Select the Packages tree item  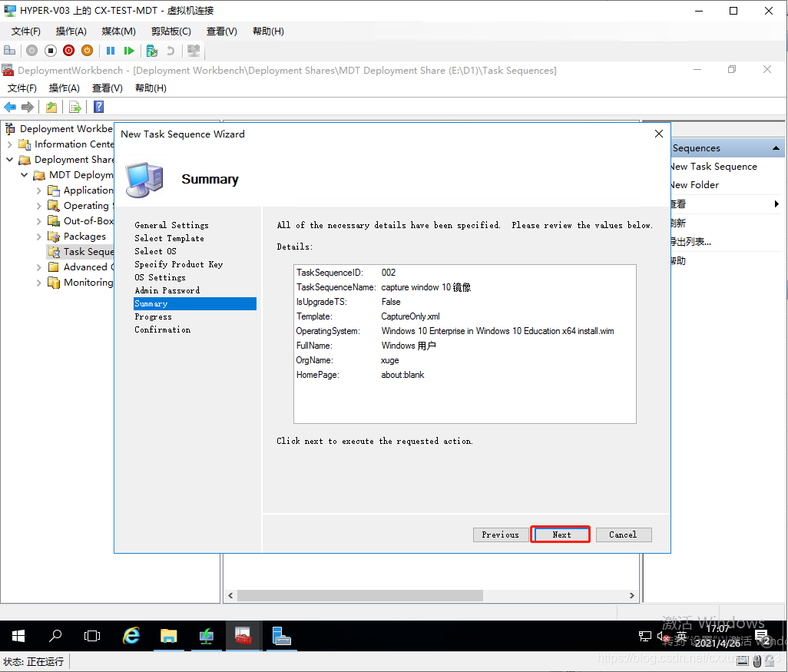(x=84, y=237)
